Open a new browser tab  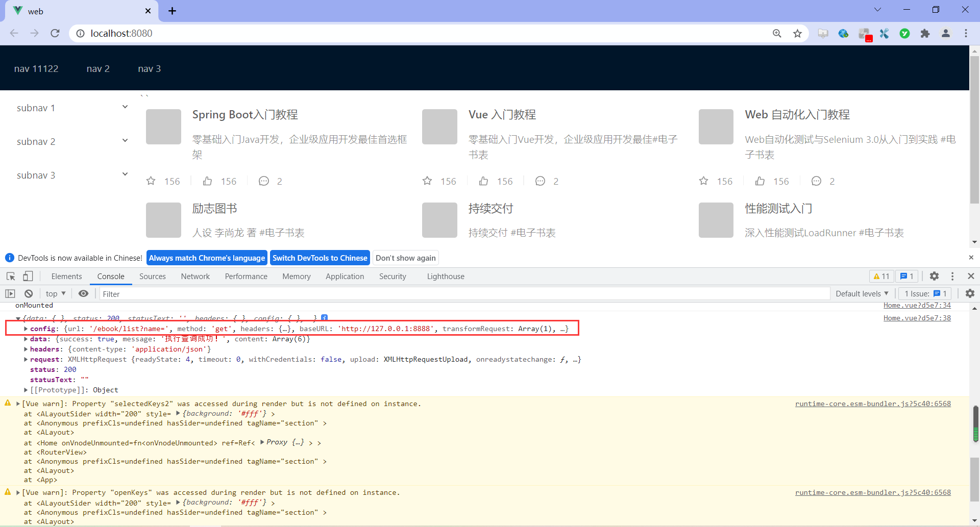(x=173, y=11)
